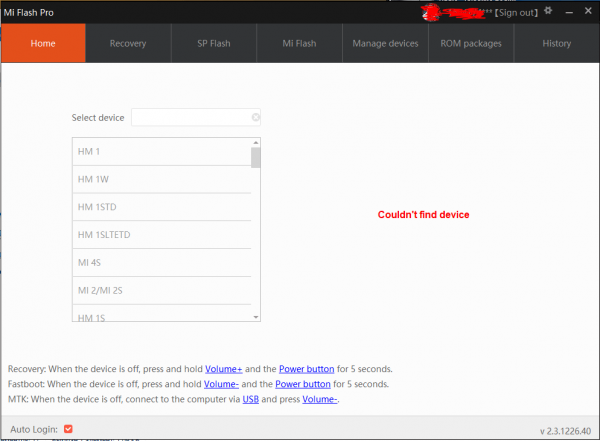Click the device list scroll down arrow
Image resolution: width=600 pixels, height=441 pixels.
256,317
